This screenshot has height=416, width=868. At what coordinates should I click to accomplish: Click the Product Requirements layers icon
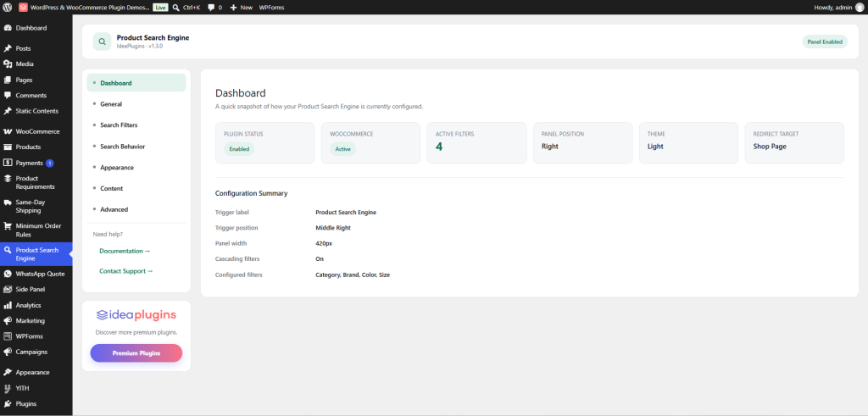8,179
